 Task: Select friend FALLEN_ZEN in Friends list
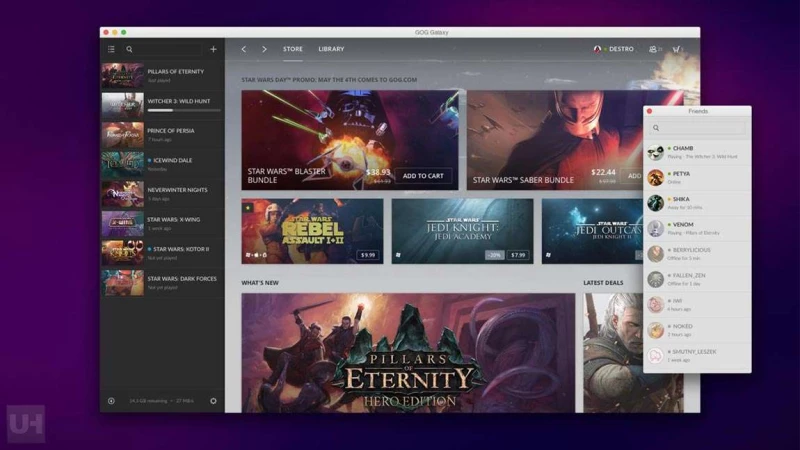697,280
